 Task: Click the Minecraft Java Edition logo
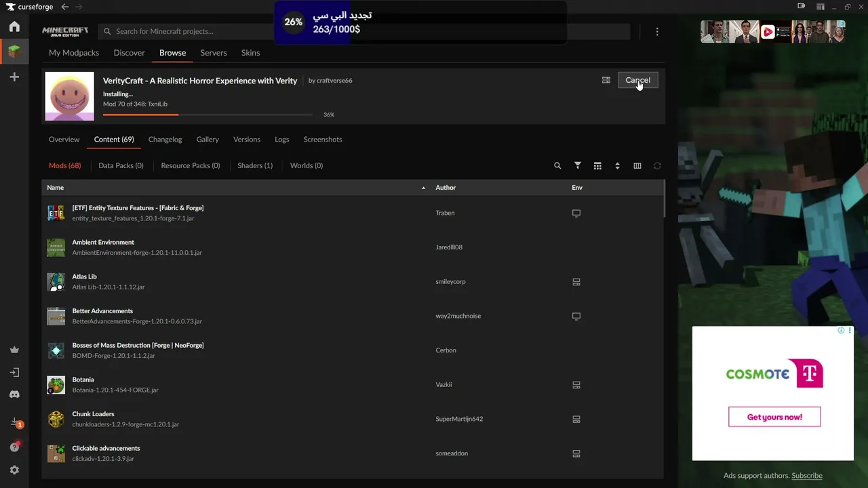pyautogui.click(x=65, y=31)
